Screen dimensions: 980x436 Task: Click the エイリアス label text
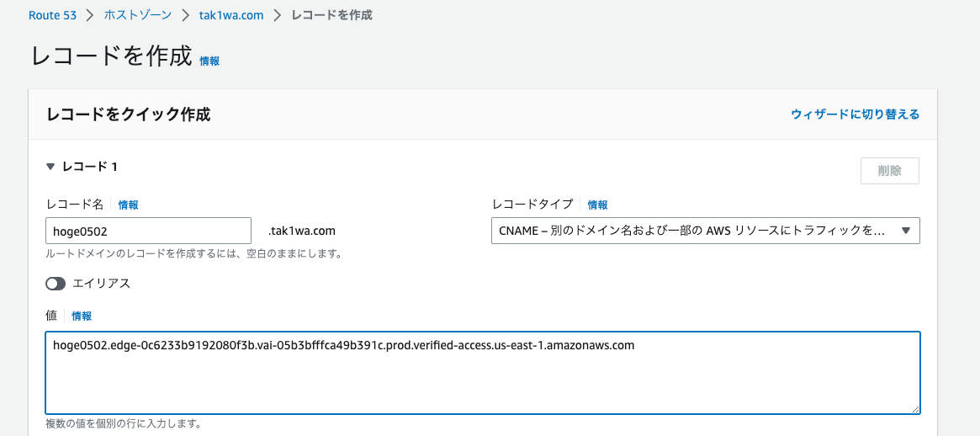[101, 284]
